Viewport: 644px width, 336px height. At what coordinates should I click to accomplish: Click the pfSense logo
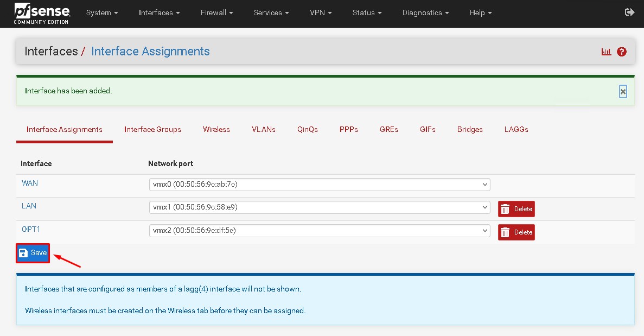42,13
